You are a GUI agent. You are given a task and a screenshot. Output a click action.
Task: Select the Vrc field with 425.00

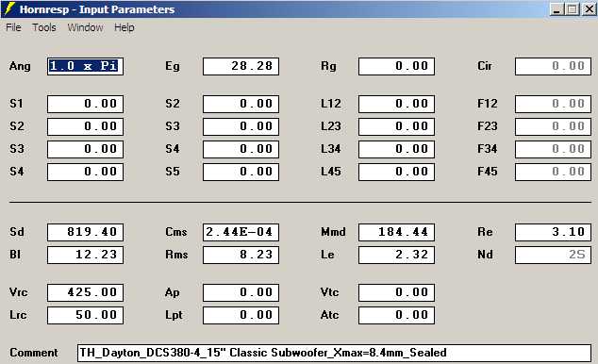86,292
